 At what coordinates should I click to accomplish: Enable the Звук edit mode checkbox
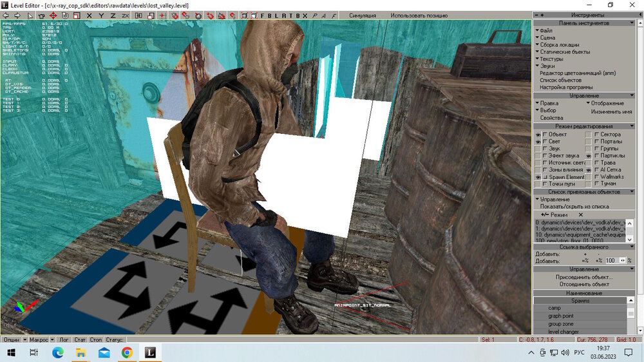pyautogui.click(x=545, y=149)
